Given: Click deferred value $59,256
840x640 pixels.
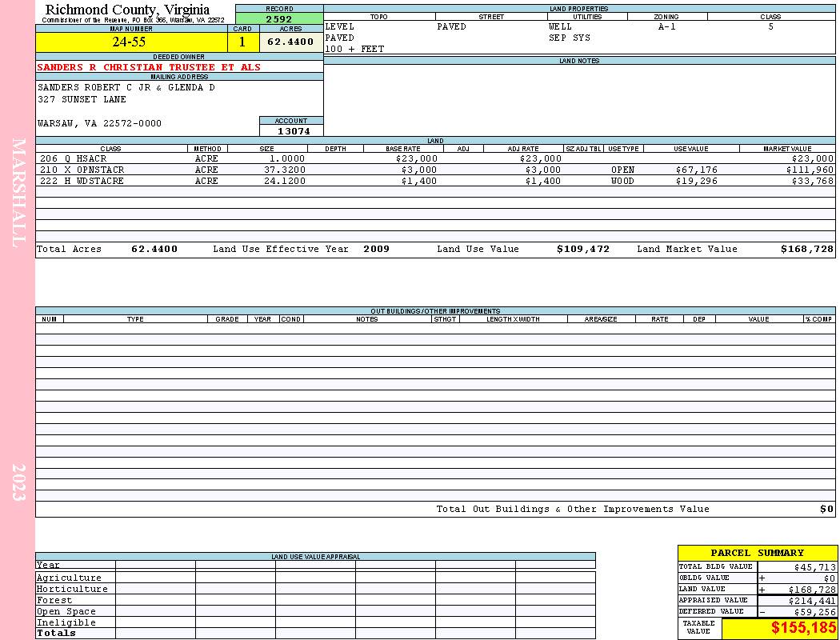Looking at the screenshot, I should click(x=814, y=612).
